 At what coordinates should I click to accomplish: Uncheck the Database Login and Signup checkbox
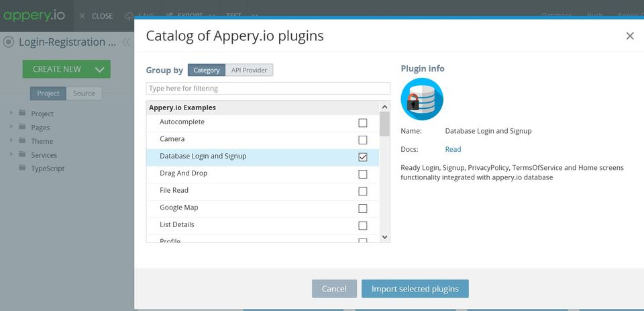click(x=363, y=157)
